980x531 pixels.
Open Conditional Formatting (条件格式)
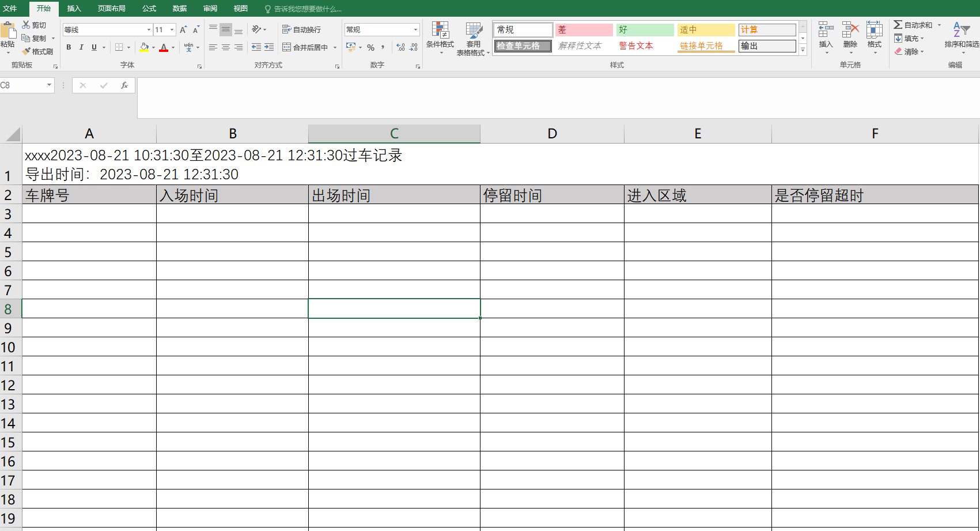coord(440,38)
